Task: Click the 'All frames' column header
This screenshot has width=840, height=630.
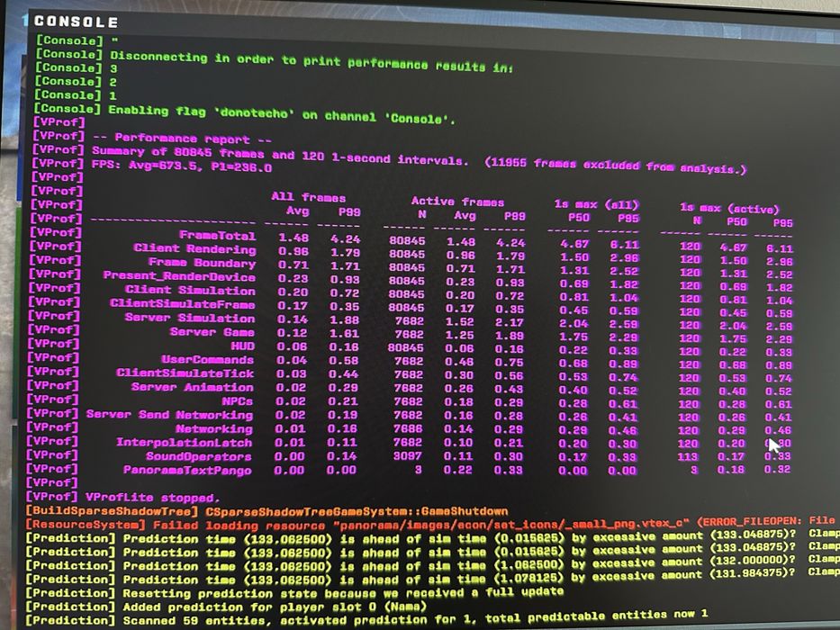Action: pos(308,197)
